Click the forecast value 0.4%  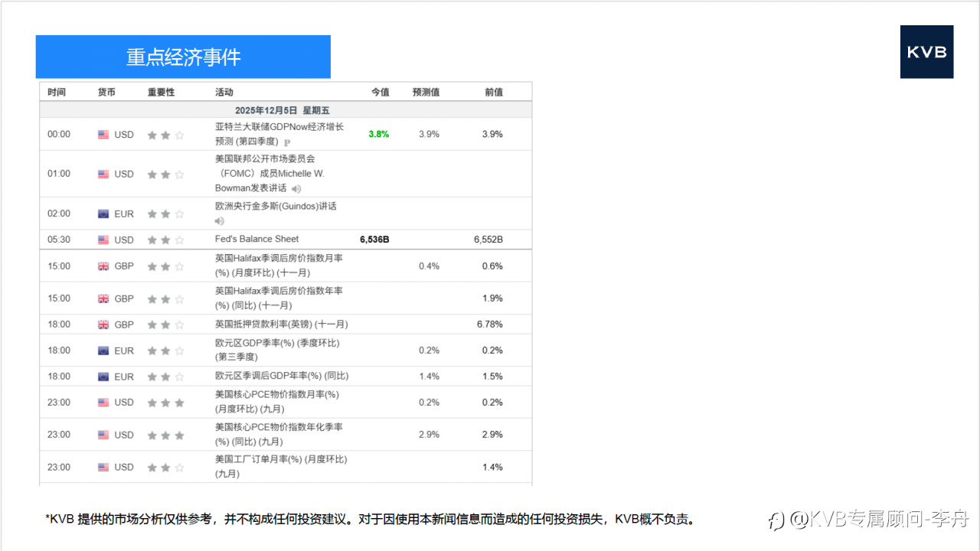tap(430, 266)
